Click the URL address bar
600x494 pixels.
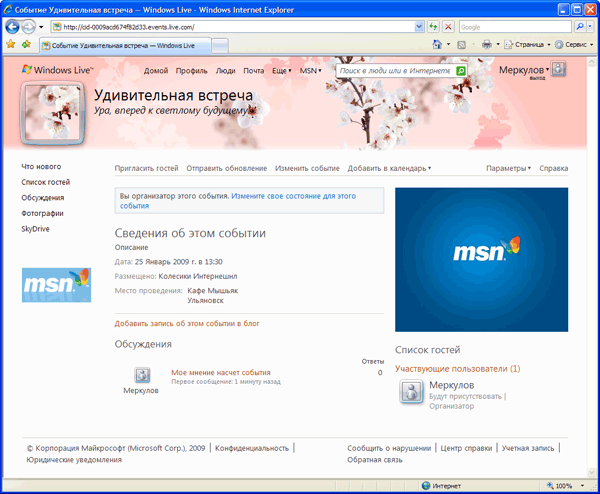233,27
